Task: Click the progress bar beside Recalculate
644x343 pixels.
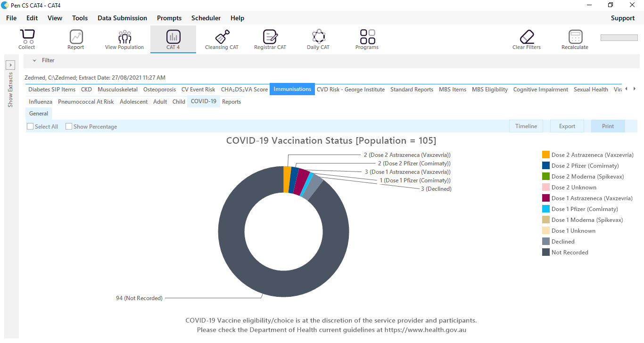Action: click(619, 38)
